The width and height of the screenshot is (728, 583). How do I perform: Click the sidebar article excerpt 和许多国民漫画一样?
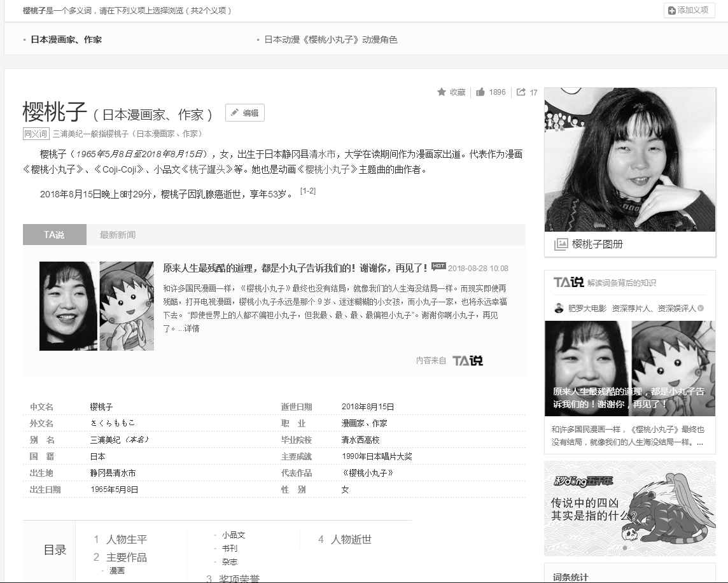pos(627,436)
